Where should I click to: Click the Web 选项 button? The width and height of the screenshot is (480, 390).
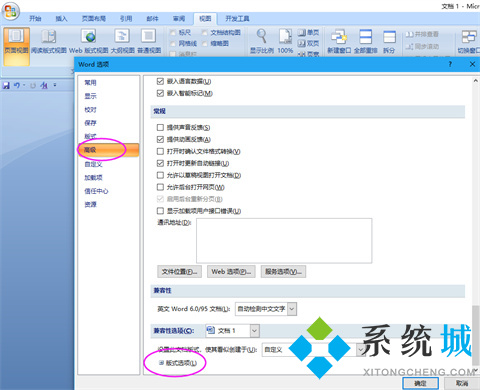point(231,272)
